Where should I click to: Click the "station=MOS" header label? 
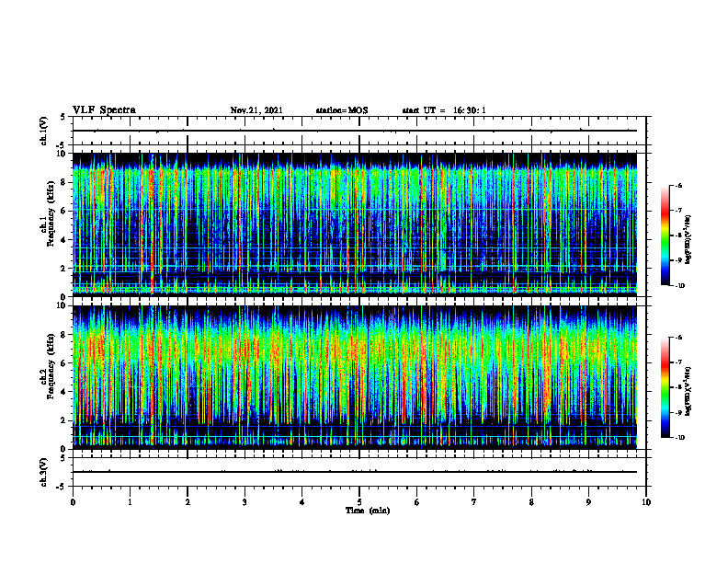342,110
